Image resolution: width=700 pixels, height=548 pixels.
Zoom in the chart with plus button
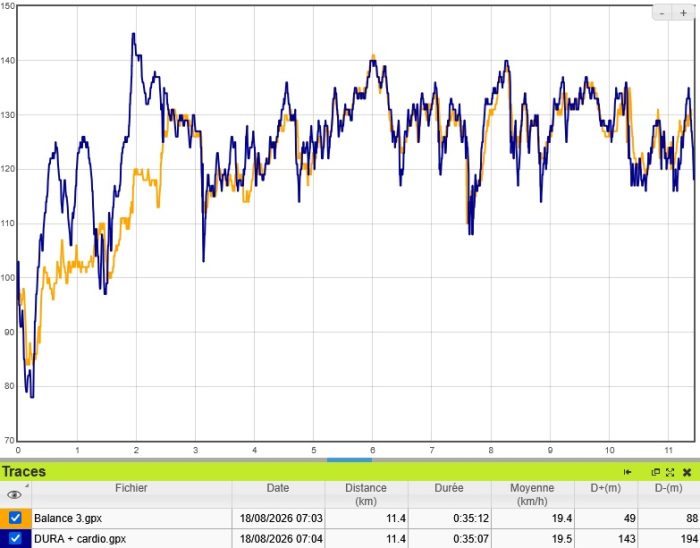click(683, 13)
